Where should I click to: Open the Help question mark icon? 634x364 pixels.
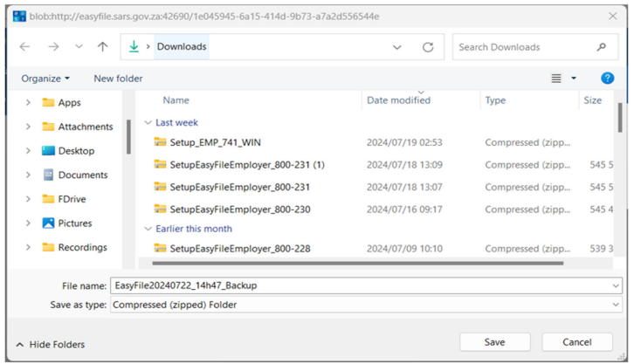pyautogui.click(x=607, y=79)
